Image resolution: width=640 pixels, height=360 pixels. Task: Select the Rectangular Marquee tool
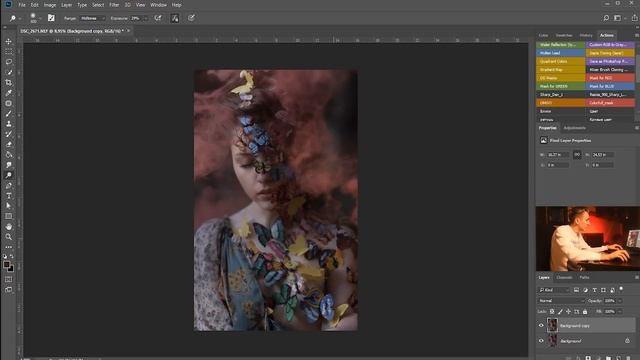point(9,52)
